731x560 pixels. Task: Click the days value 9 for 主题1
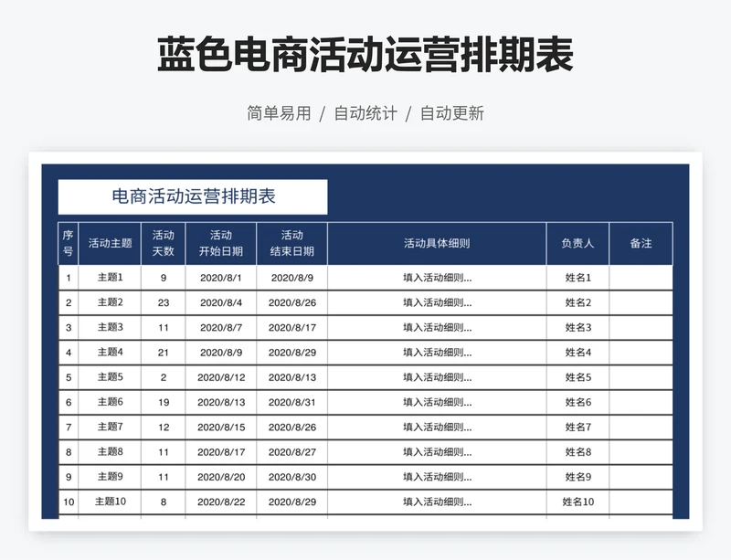point(164,278)
